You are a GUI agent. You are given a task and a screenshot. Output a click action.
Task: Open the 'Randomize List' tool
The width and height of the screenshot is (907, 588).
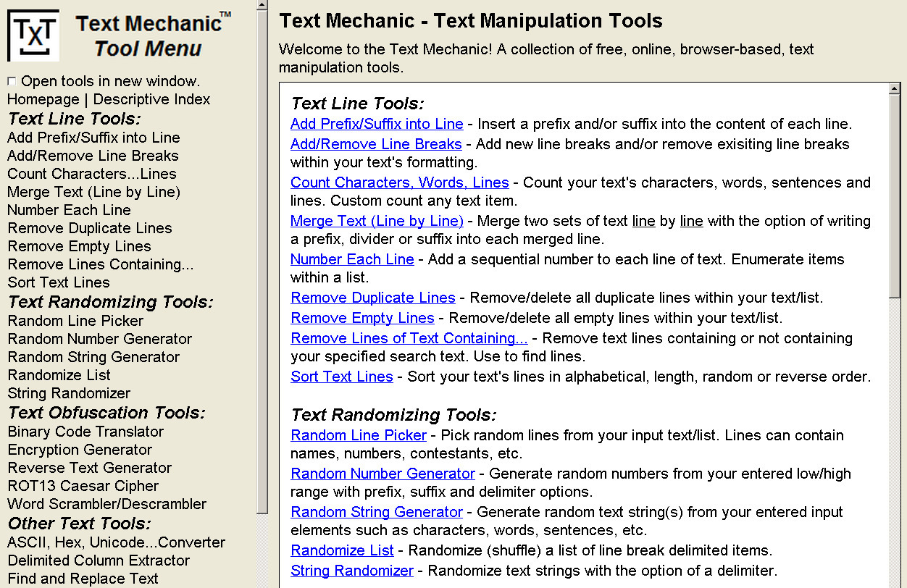pos(342,550)
